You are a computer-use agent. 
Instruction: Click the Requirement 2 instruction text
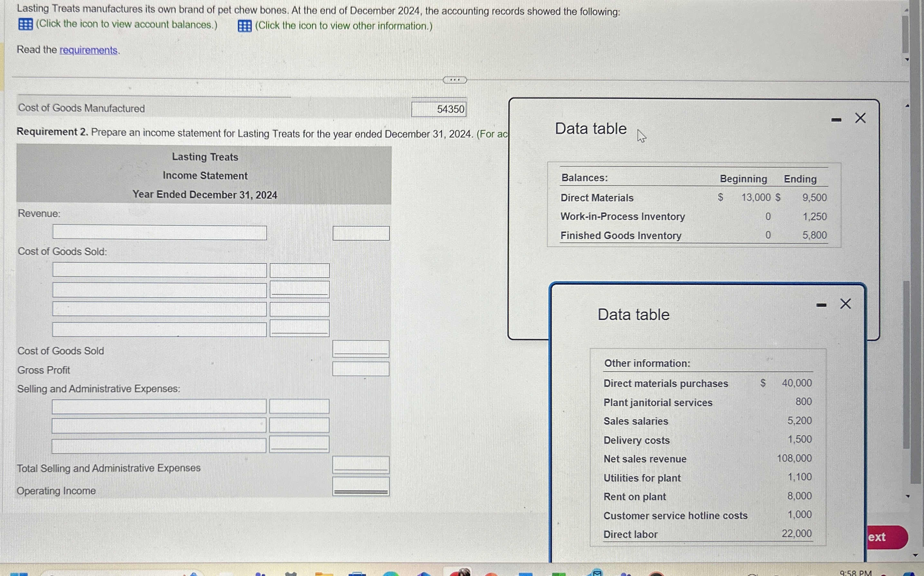(x=262, y=133)
